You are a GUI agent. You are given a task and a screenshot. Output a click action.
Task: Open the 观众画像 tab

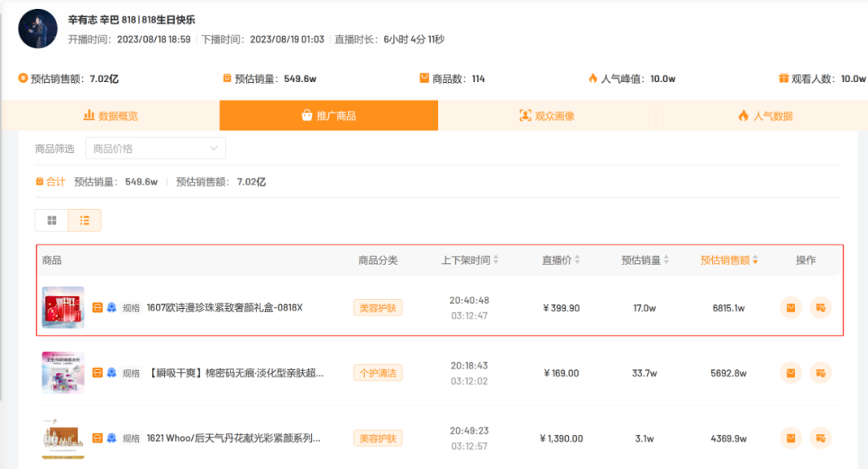[x=547, y=116]
